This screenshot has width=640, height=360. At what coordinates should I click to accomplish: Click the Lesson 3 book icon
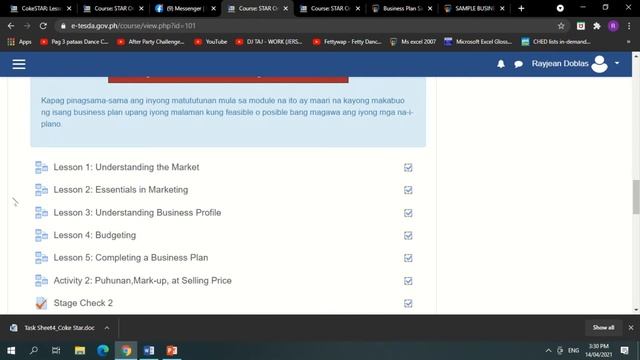coord(41,213)
